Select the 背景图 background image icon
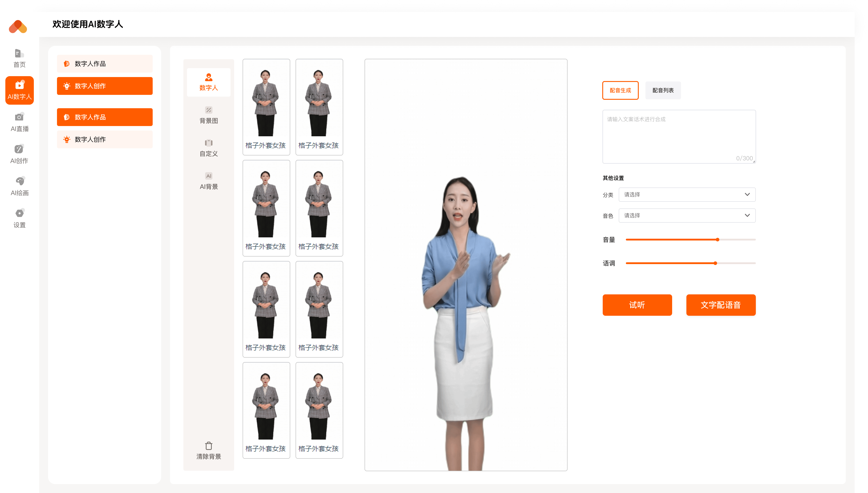 coord(209,110)
